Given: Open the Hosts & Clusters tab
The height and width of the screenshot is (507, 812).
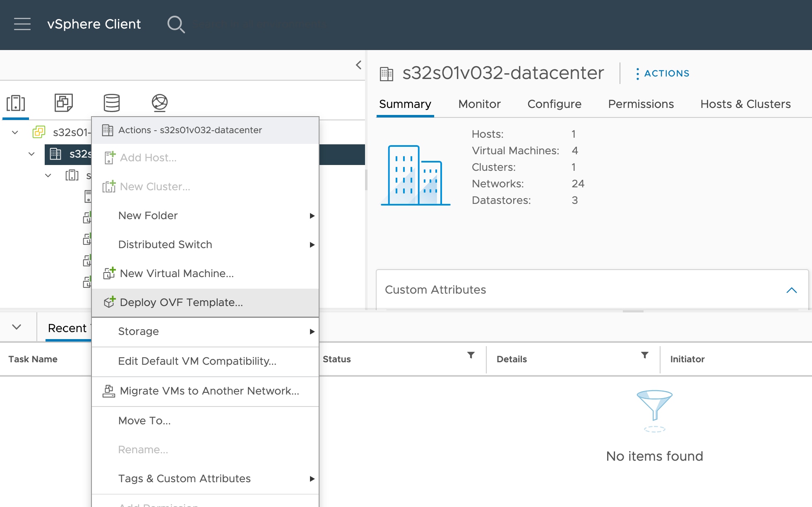Looking at the screenshot, I should pos(745,104).
